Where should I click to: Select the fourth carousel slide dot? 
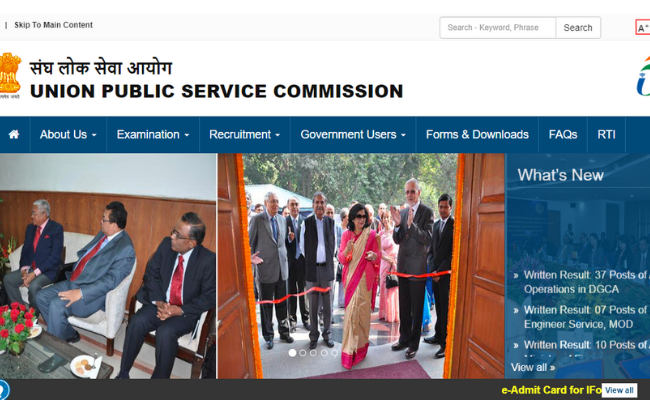[x=324, y=353]
